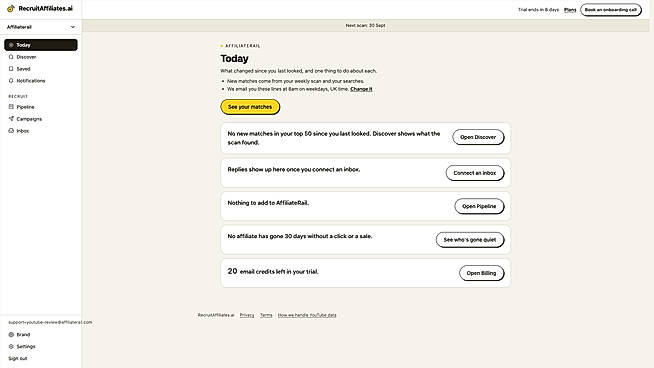The height and width of the screenshot is (368, 654).
Task: Click the RecruitAffiliates.ai logo icon
Action: [11, 8]
